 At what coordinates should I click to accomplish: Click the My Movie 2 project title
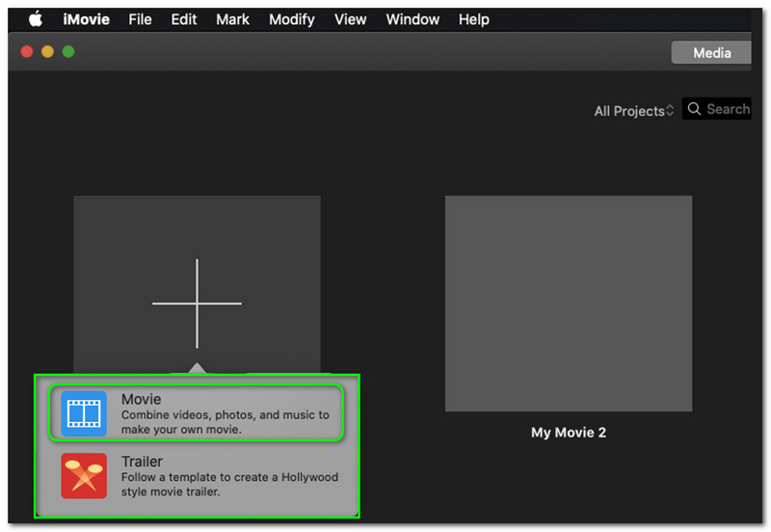point(569,433)
